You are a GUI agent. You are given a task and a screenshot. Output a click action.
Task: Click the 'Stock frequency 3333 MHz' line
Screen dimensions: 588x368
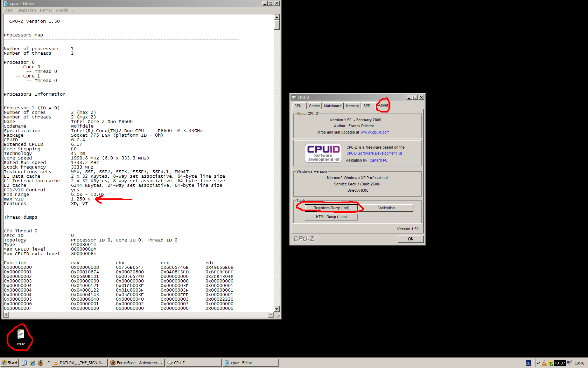pyautogui.click(x=49, y=167)
